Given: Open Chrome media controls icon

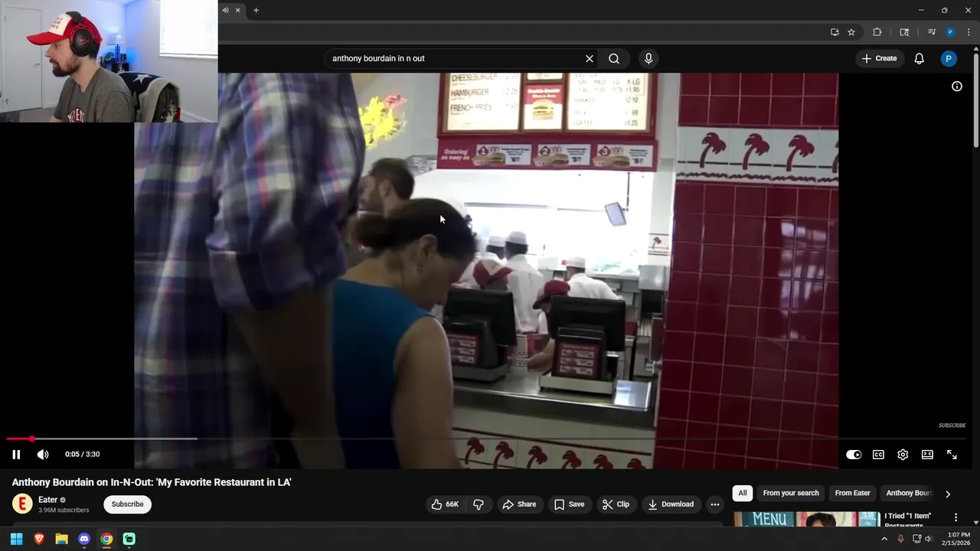Looking at the screenshot, I should click(x=932, y=32).
